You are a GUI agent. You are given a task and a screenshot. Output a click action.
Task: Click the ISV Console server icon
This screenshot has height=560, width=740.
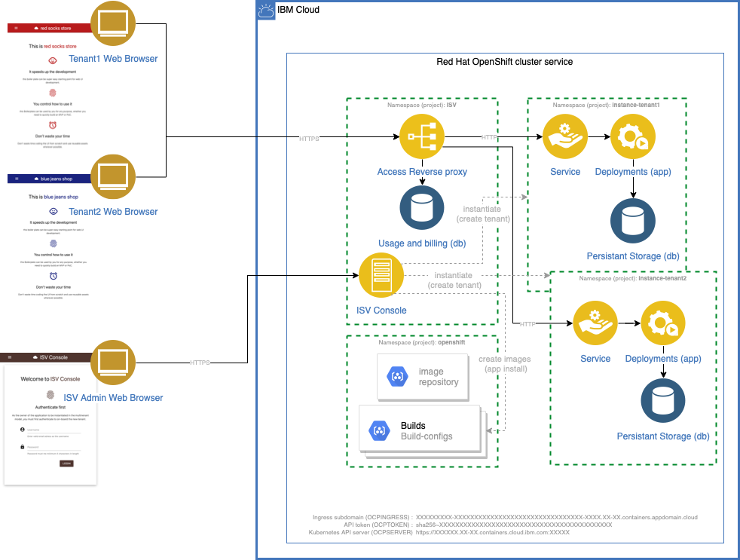pos(381,274)
